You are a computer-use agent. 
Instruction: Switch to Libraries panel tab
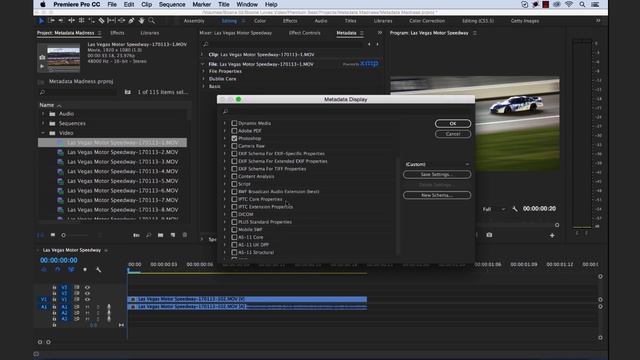(150, 33)
